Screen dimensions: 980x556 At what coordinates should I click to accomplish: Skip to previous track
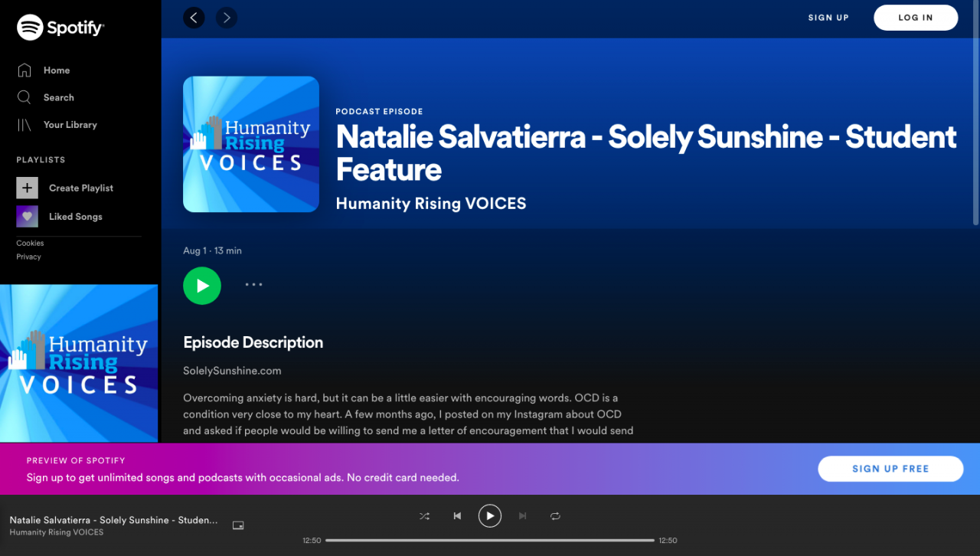pos(457,516)
